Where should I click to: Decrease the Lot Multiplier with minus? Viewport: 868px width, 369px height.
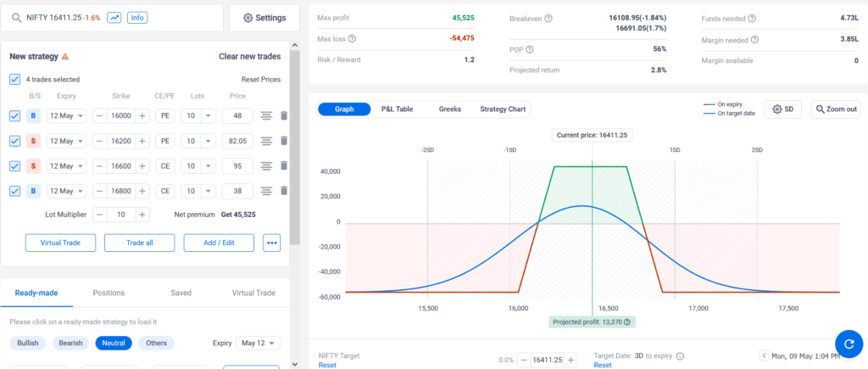point(100,215)
